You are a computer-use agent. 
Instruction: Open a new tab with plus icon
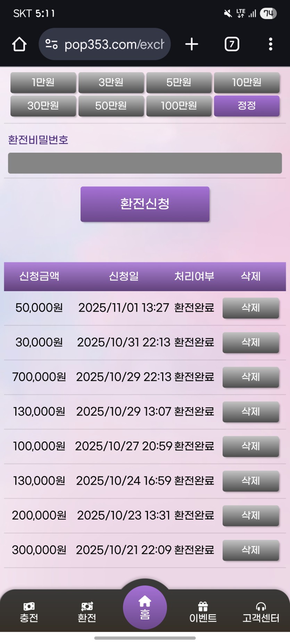[191, 44]
